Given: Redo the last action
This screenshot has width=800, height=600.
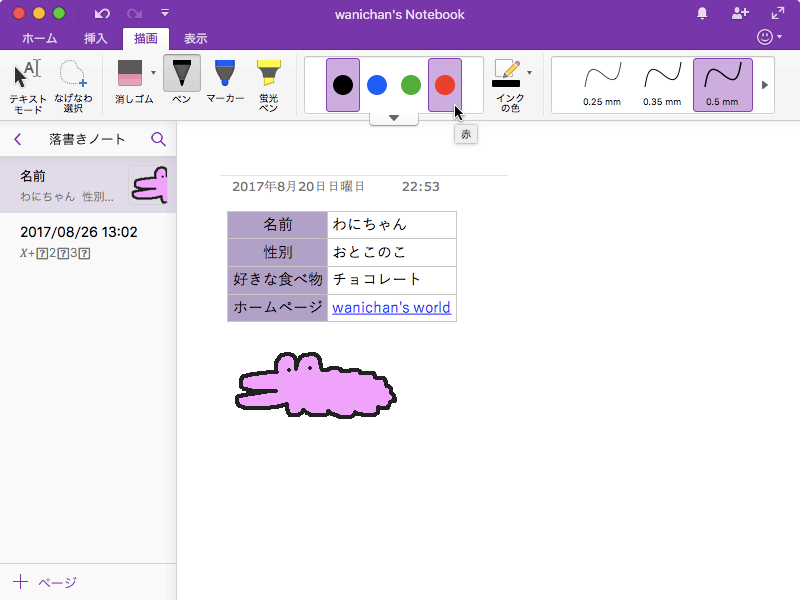Looking at the screenshot, I should click(135, 13).
